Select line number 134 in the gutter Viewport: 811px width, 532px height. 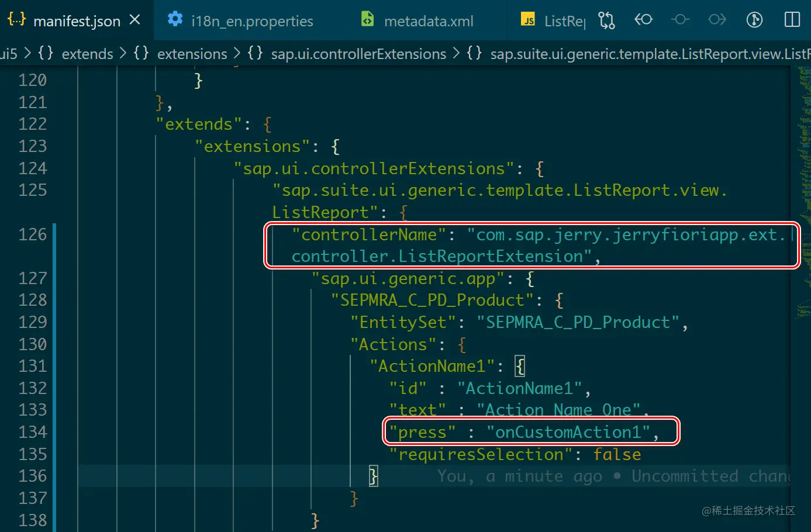point(33,432)
